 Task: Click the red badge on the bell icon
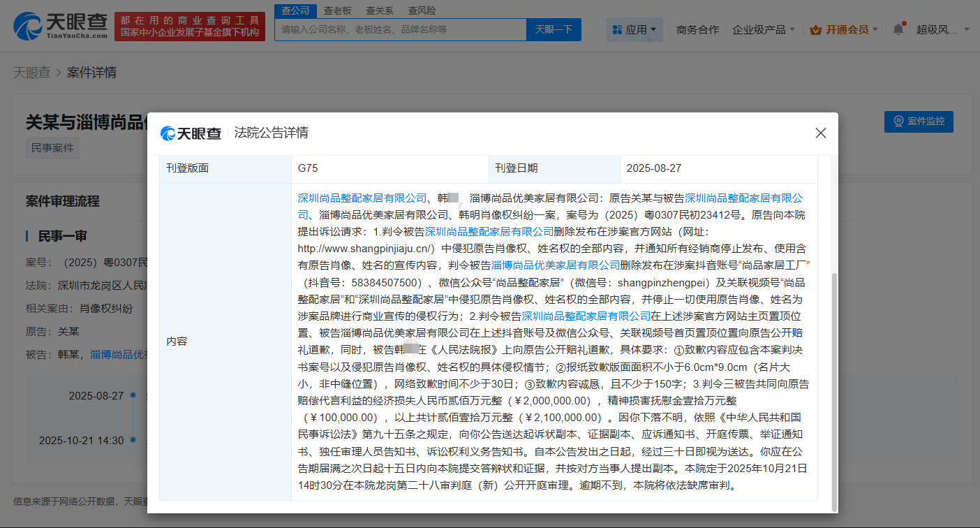pyautogui.click(x=904, y=23)
